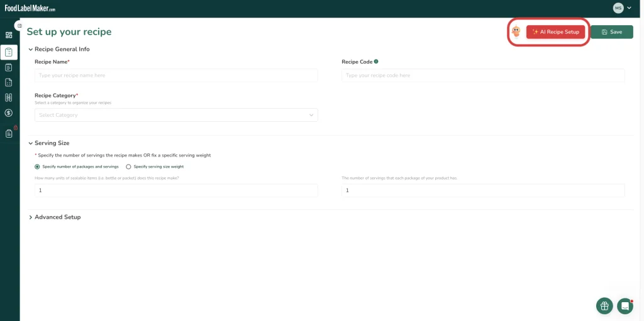
Task: Click the FoodLabelMaker.com logo
Action: pos(30,8)
